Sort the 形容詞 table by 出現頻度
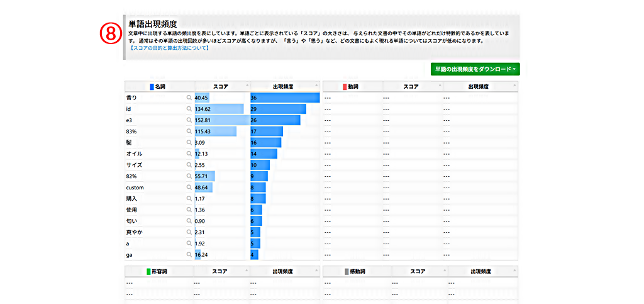The image size is (644, 304). click(x=285, y=271)
